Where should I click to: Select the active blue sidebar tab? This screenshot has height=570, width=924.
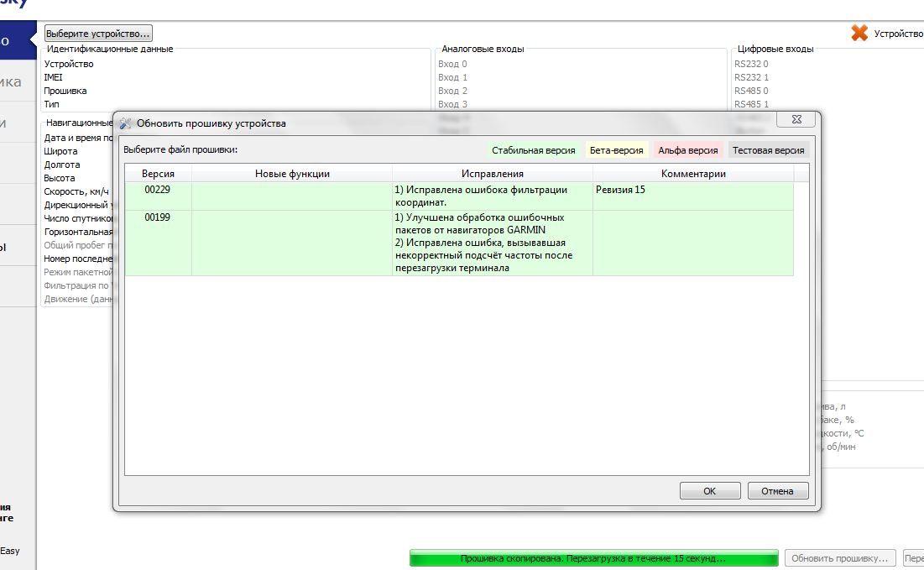tap(17, 40)
